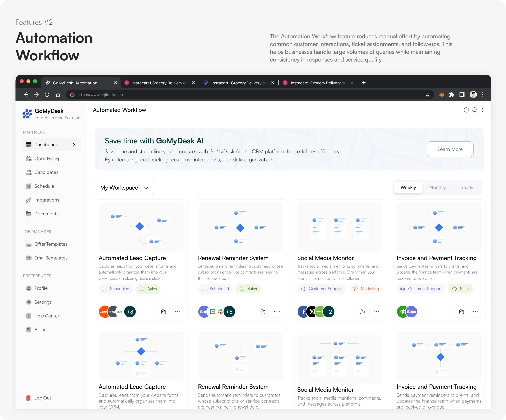The height and width of the screenshot is (420, 506).
Task: Click the +3 integrations badge
Action: 130,311
